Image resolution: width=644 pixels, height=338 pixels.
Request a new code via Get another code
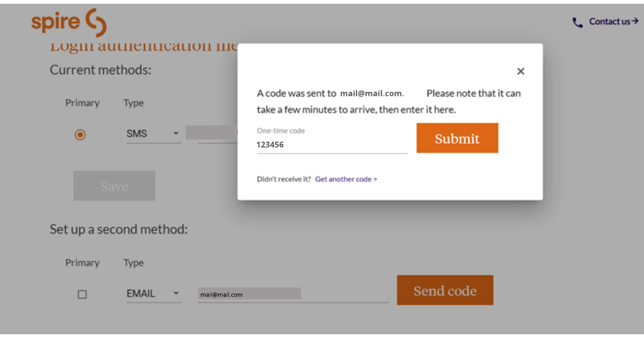point(346,179)
